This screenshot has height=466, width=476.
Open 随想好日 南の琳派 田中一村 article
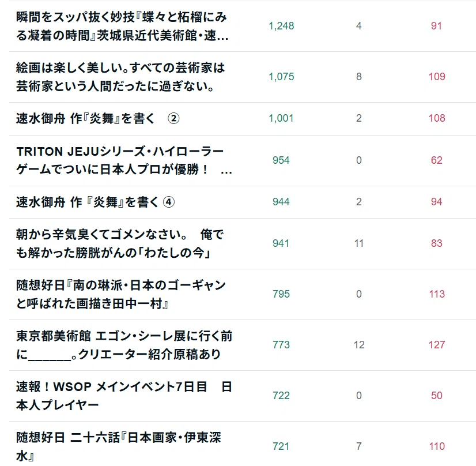click(x=121, y=294)
